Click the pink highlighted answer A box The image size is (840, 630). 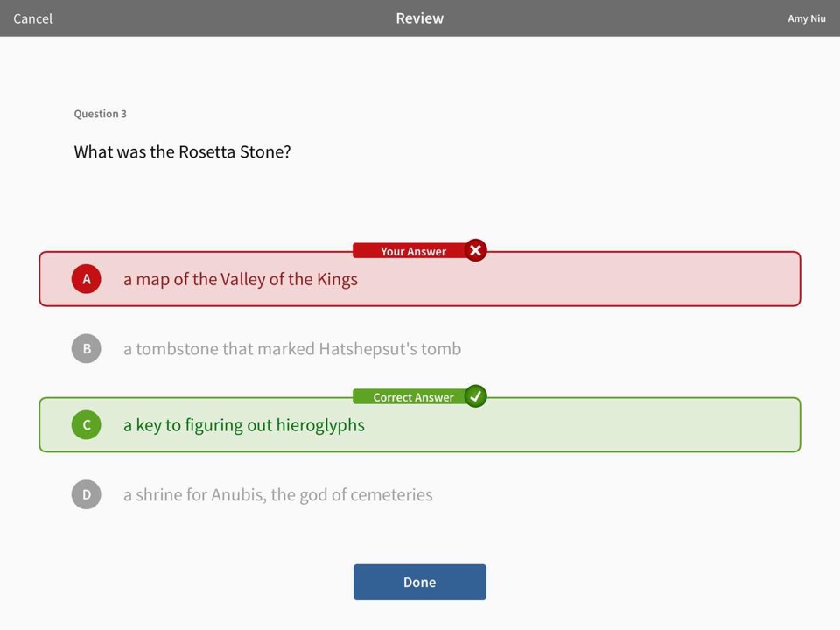click(x=420, y=279)
